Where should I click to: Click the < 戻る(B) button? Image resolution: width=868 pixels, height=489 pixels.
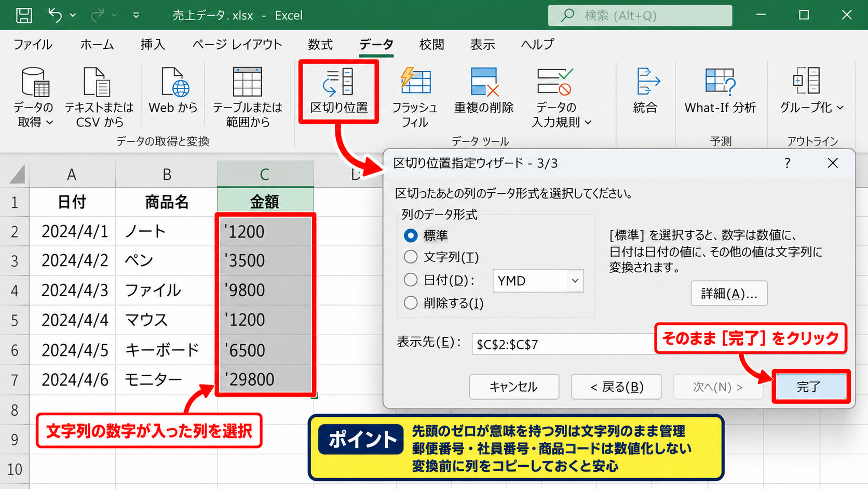click(616, 387)
